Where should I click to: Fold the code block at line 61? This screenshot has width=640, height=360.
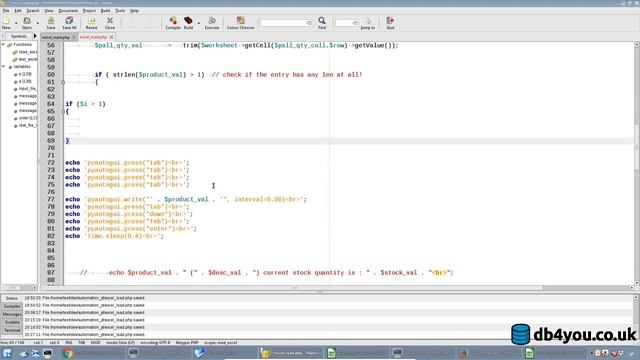(x=63, y=82)
